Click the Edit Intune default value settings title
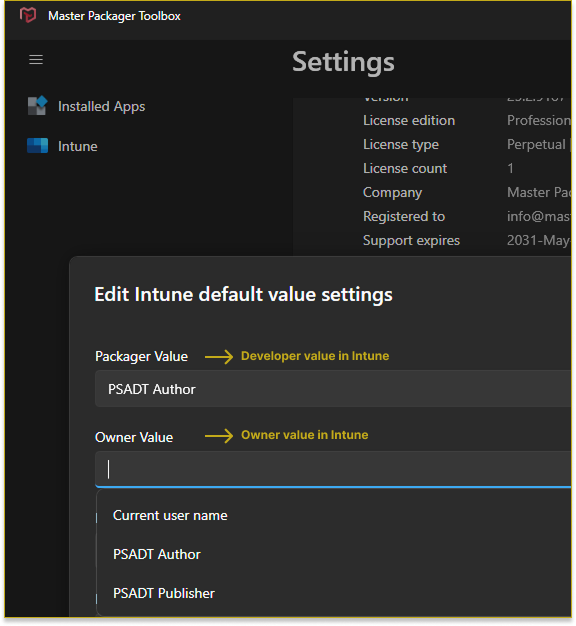 coord(243,295)
